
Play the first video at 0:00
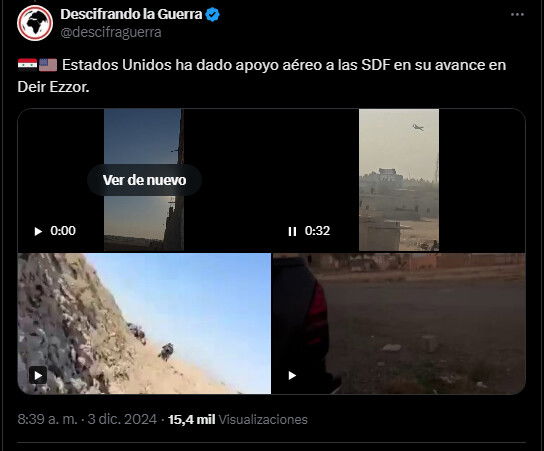tap(38, 231)
